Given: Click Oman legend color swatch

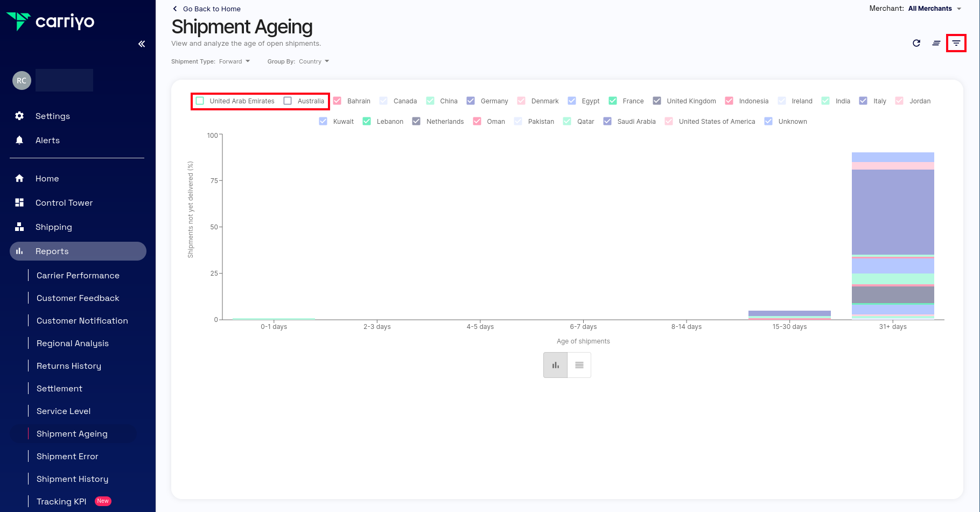Looking at the screenshot, I should point(477,121).
